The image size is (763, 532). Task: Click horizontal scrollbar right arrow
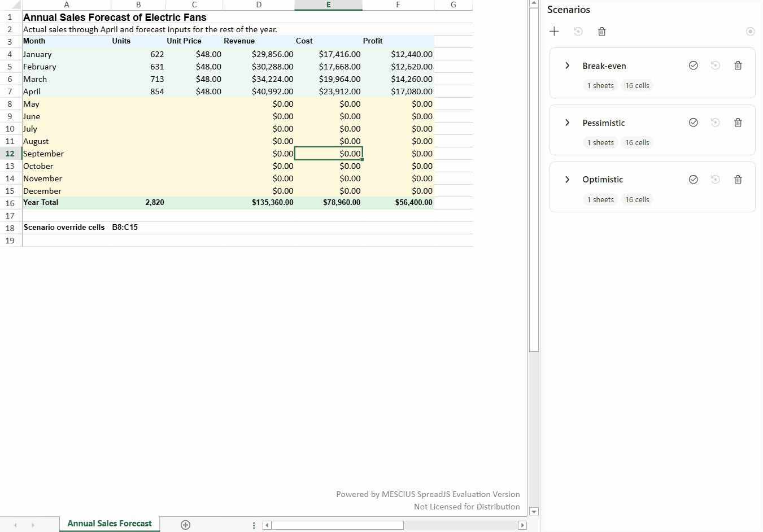pos(522,525)
